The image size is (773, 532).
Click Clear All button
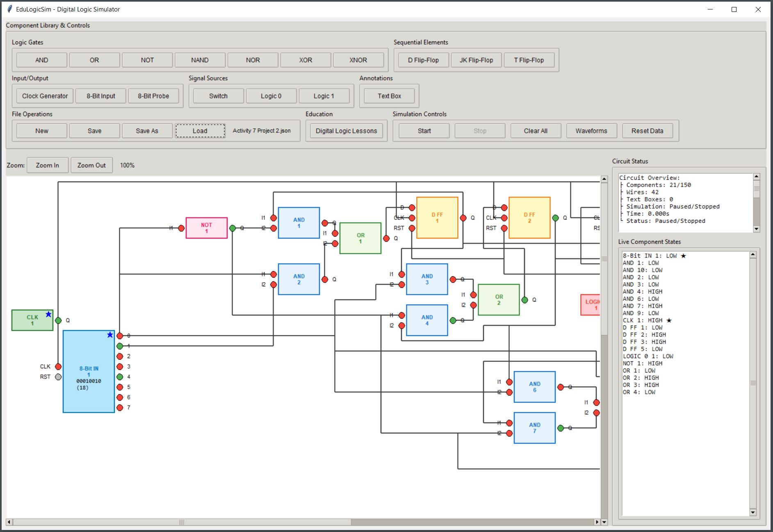click(x=536, y=131)
